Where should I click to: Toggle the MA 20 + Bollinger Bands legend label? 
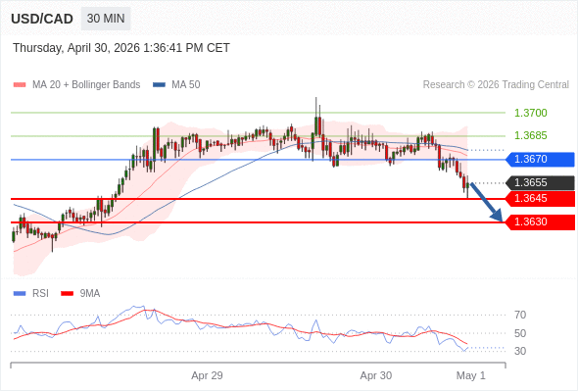point(86,85)
